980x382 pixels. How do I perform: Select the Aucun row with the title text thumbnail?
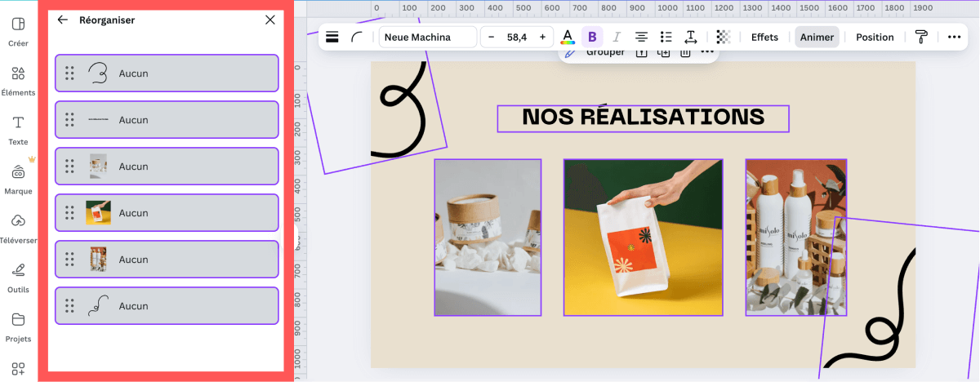167,120
